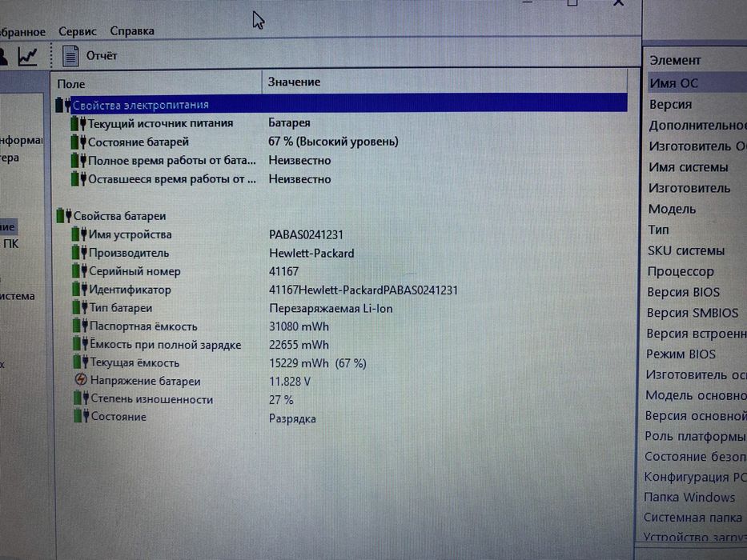The width and height of the screenshot is (747, 560).
Task: Select Системная папка in right window
Action: pyautogui.click(x=693, y=517)
